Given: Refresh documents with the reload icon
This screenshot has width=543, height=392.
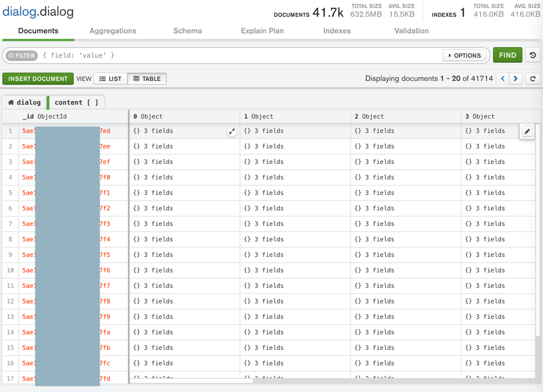Looking at the screenshot, I should (x=532, y=79).
